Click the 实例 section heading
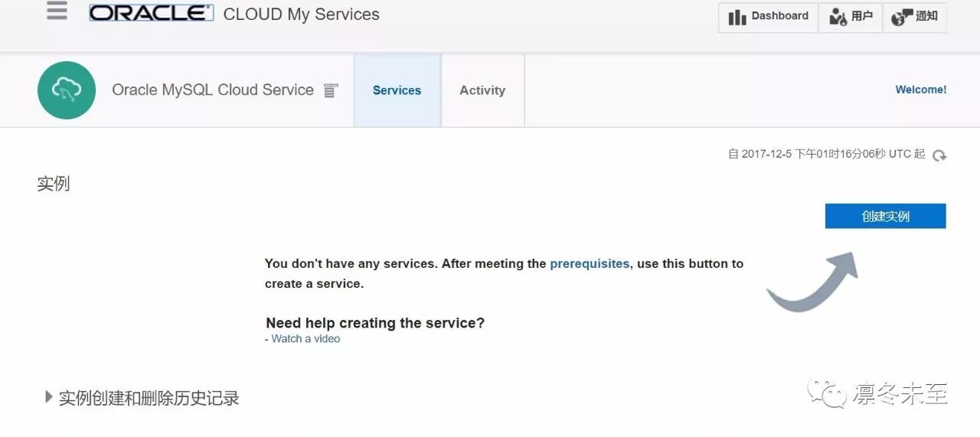980x437 pixels. coord(54,184)
